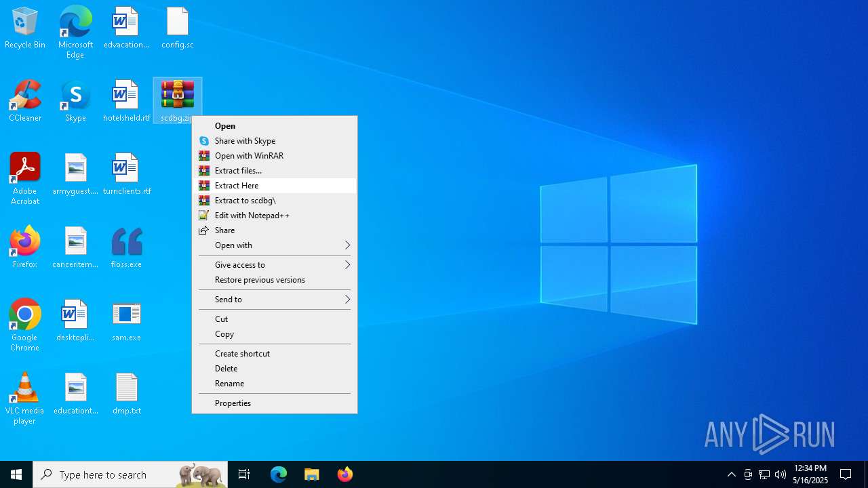Select the edvacation Word document icon
The height and width of the screenshot is (488, 868).
click(126, 28)
